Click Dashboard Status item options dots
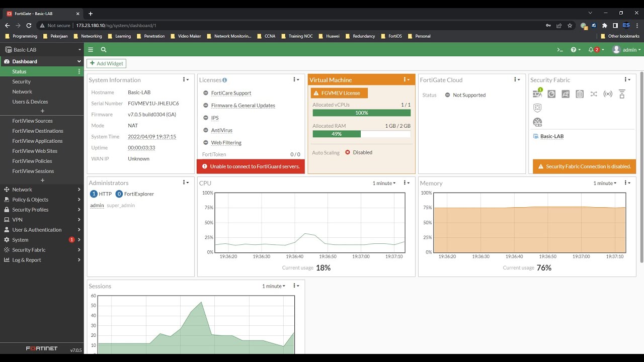The image size is (644, 362). [79, 71]
